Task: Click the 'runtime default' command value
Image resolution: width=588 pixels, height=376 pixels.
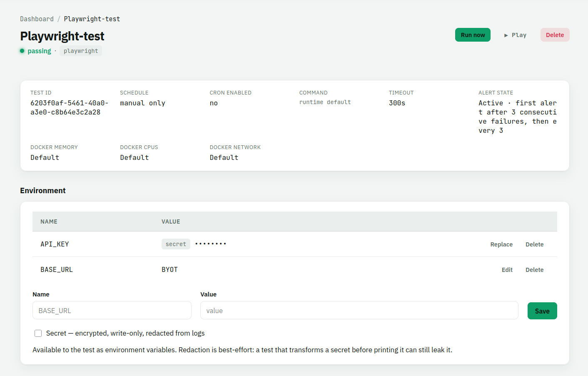Action: click(x=325, y=102)
